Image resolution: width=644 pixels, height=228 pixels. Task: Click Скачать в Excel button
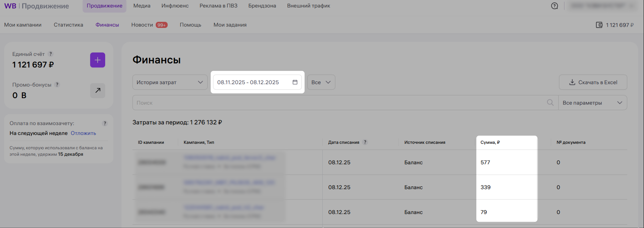click(x=593, y=82)
